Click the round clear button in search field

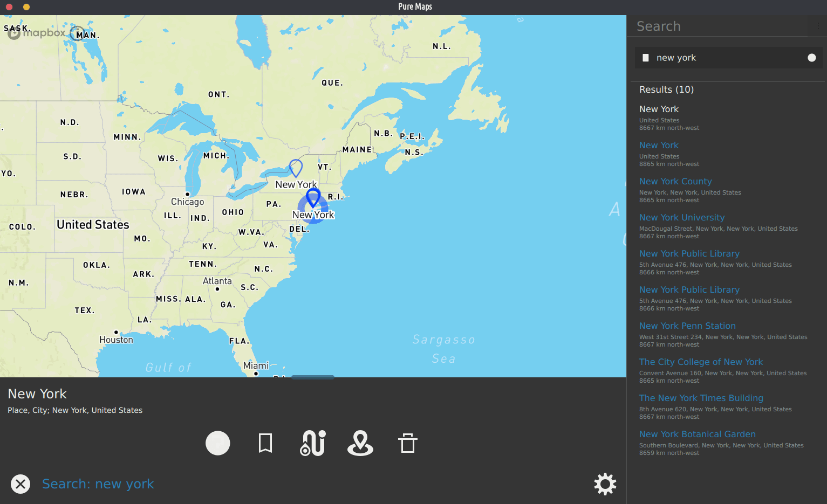click(811, 58)
